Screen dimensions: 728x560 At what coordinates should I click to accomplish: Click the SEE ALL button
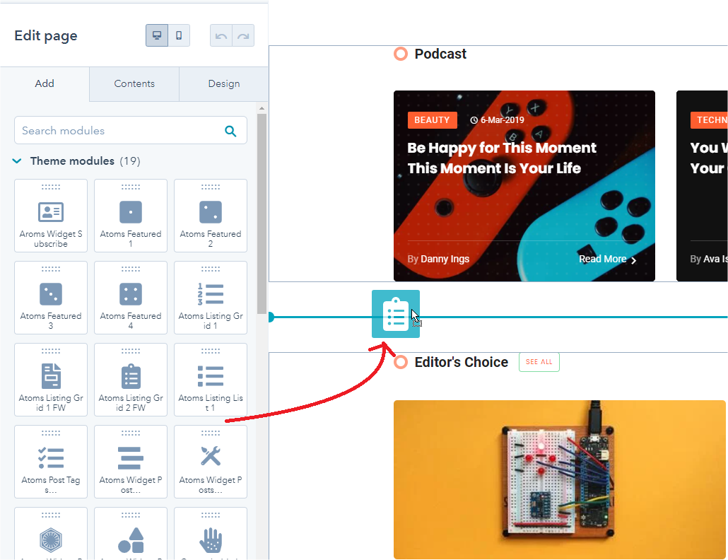tap(539, 362)
